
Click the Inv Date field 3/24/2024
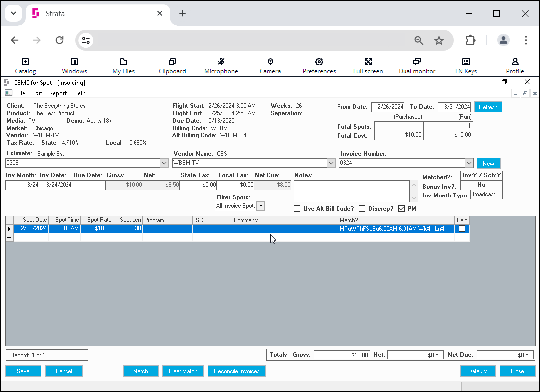click(x=55, y=185)
